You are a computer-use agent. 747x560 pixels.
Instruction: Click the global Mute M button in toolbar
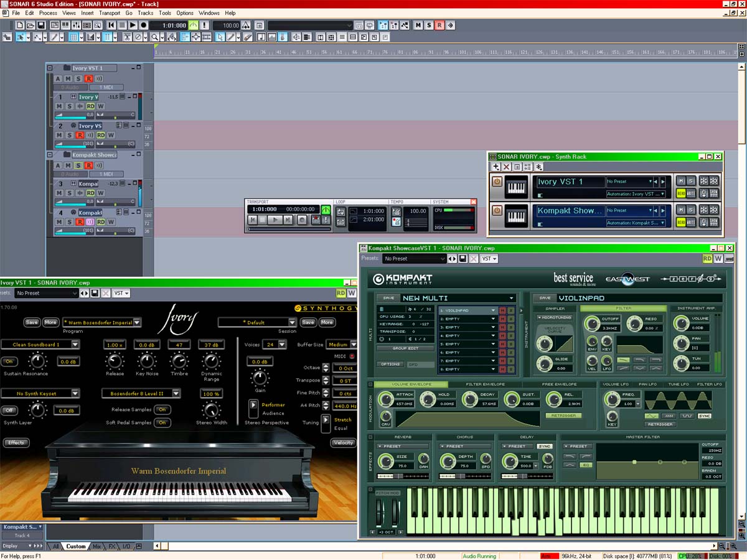pyautogui.click(x=418, y=25)
